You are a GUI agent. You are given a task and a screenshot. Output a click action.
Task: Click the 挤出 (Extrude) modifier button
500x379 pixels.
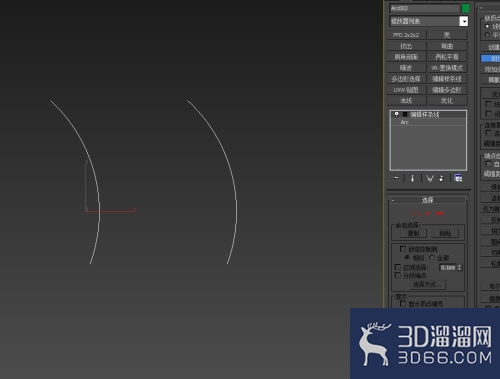pos(406,46)
